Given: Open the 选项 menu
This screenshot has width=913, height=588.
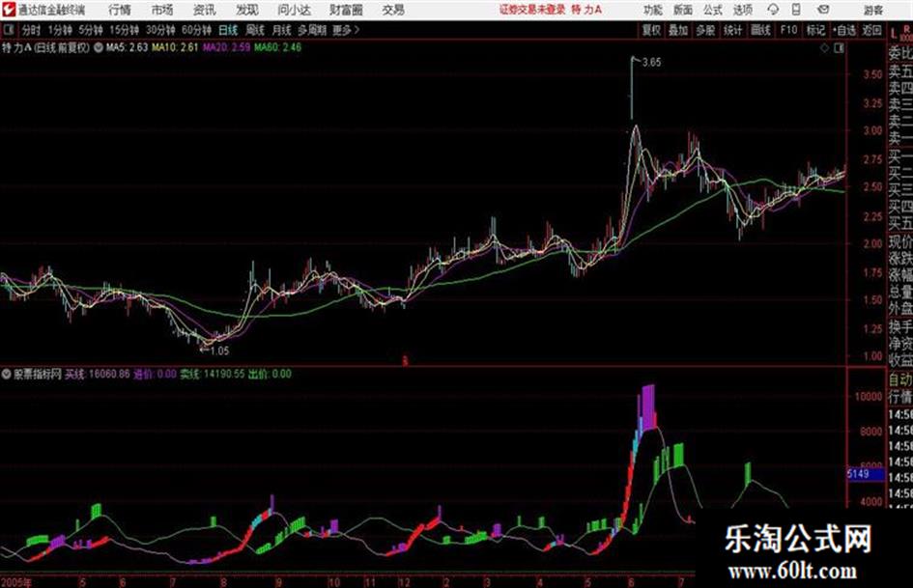Looking at the screenshot, I should point(742,10).
